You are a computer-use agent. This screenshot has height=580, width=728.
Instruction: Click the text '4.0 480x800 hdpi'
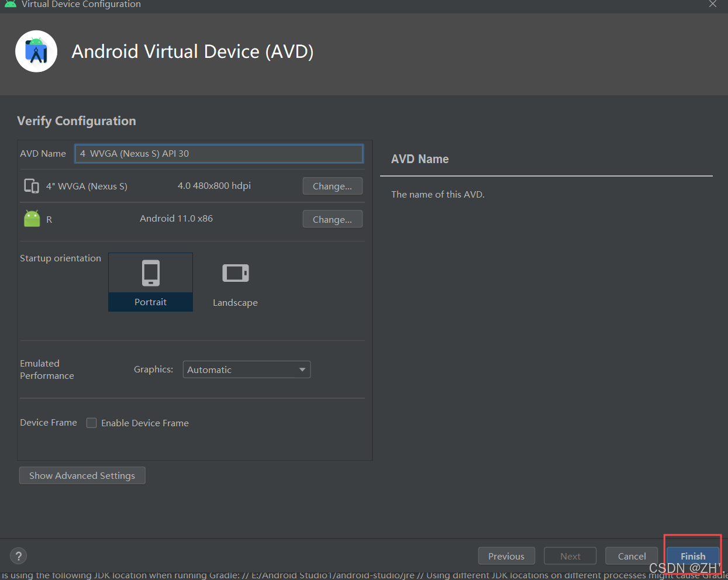click(x=214, y=185)
